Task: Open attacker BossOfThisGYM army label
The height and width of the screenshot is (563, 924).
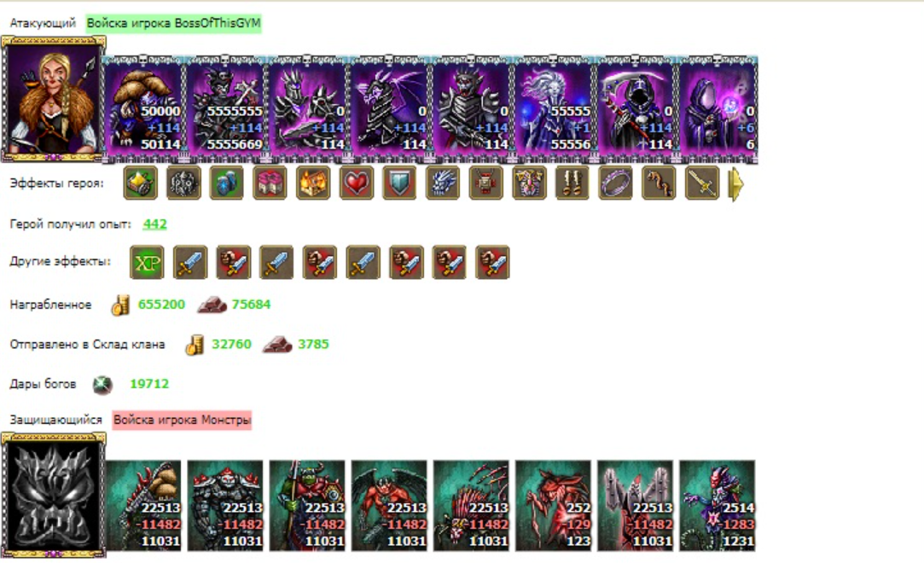Action: [173, 24]
